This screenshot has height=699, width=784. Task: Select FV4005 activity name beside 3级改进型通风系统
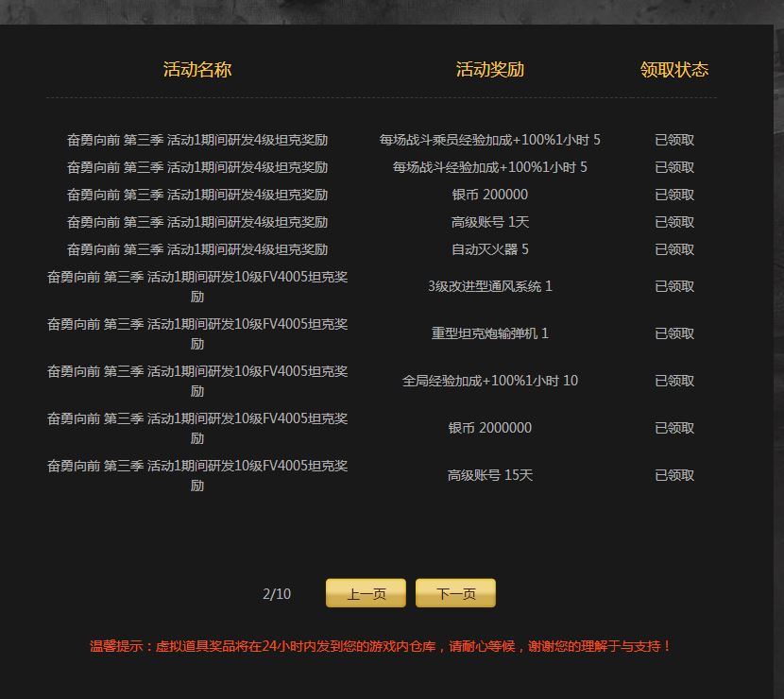197,286
